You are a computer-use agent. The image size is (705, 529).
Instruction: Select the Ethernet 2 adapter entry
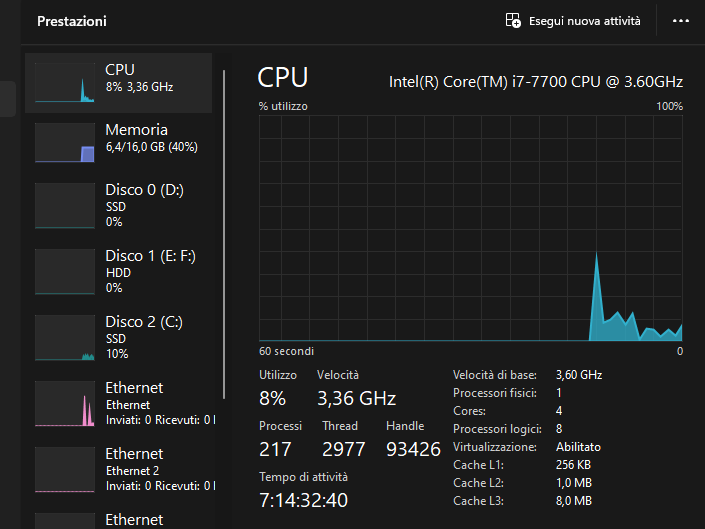pos(119,470)
